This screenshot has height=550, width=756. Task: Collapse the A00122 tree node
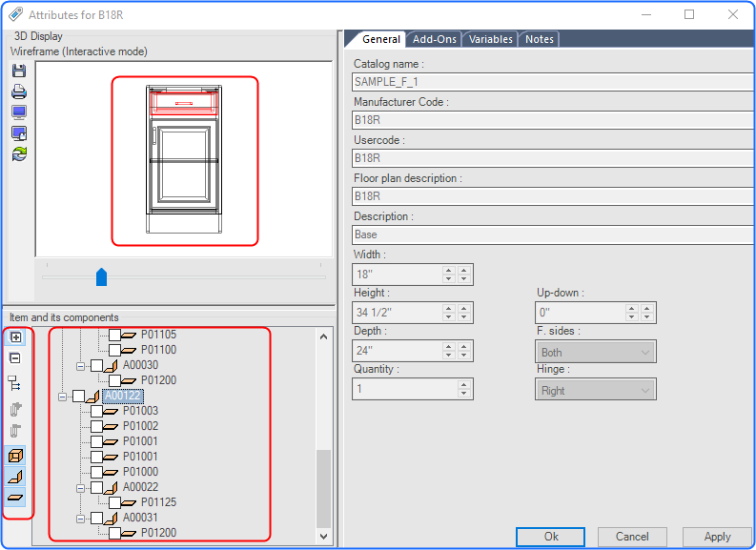(62, 397)
